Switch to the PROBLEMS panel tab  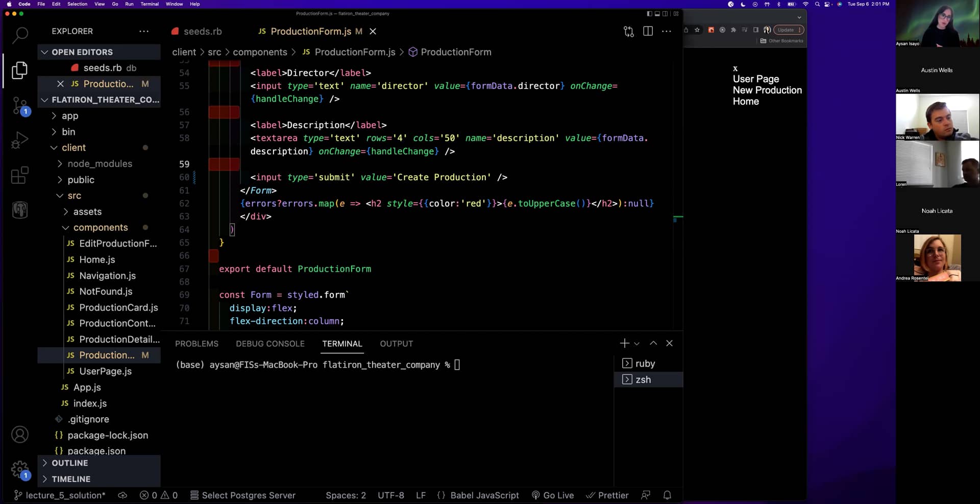(x=197, y=344)
